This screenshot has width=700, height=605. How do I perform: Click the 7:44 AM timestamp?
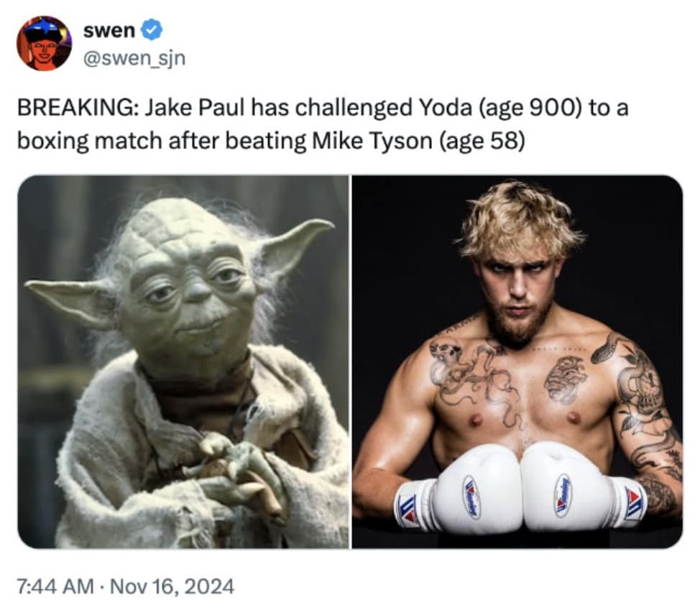click(55, 586)
